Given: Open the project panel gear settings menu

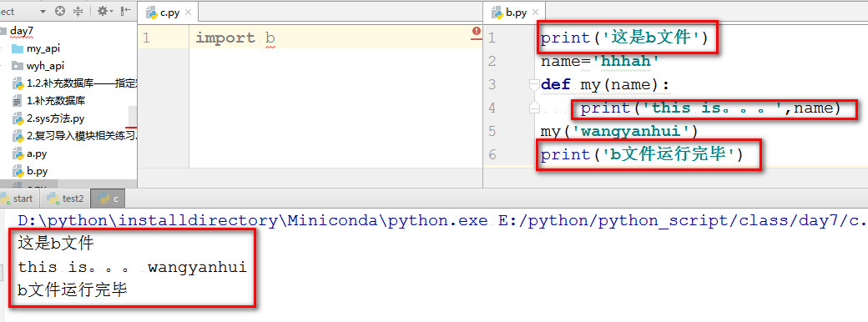Looking at the screenshot, I should point(104,11).
